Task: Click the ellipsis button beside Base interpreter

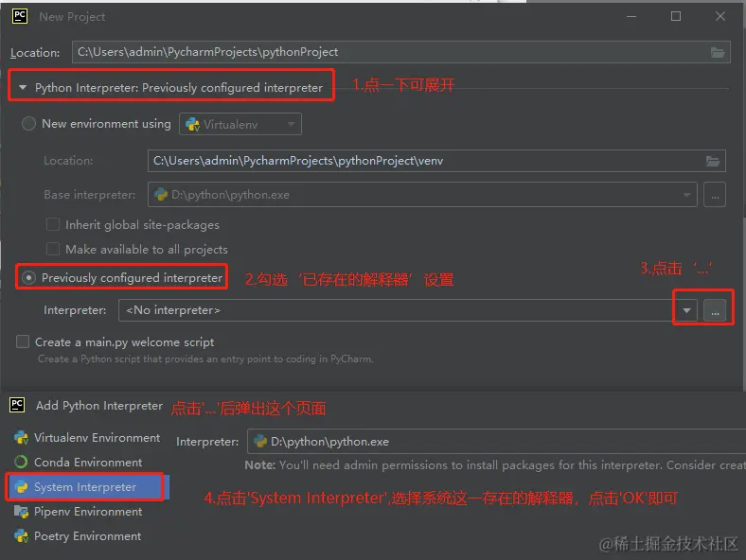Action: 715,195
